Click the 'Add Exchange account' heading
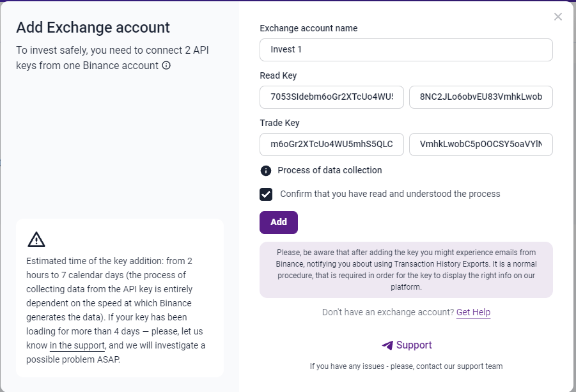 [x=93, y=27]
